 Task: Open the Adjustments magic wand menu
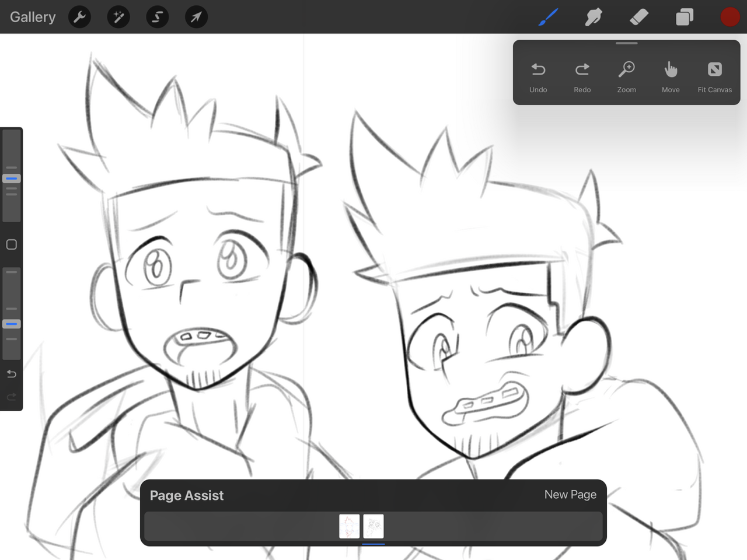118,17
